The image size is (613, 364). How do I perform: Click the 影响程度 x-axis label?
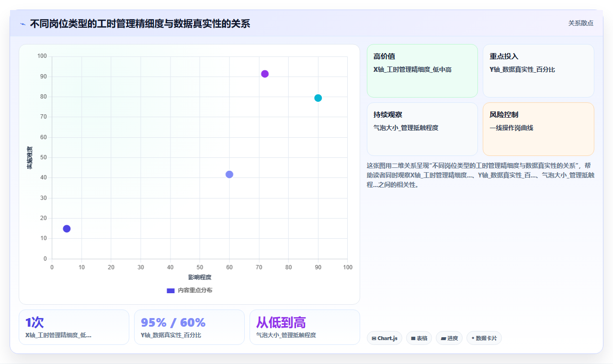(200, 277)
